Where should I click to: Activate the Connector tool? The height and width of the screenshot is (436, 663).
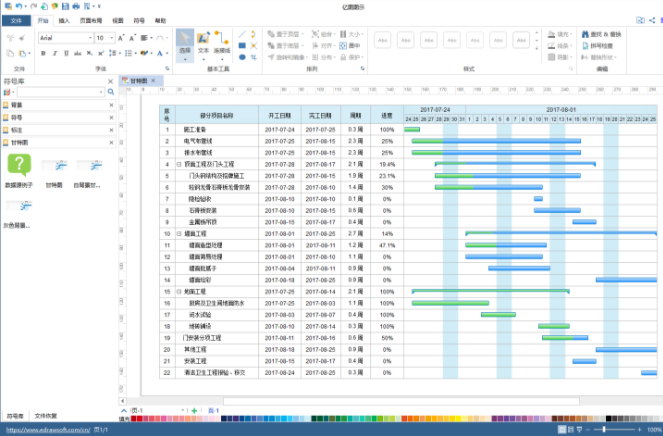[222, 43]
